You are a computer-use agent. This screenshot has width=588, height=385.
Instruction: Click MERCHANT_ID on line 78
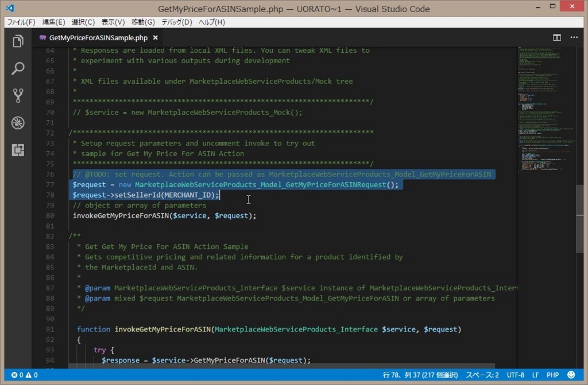(x=187, y=195)
